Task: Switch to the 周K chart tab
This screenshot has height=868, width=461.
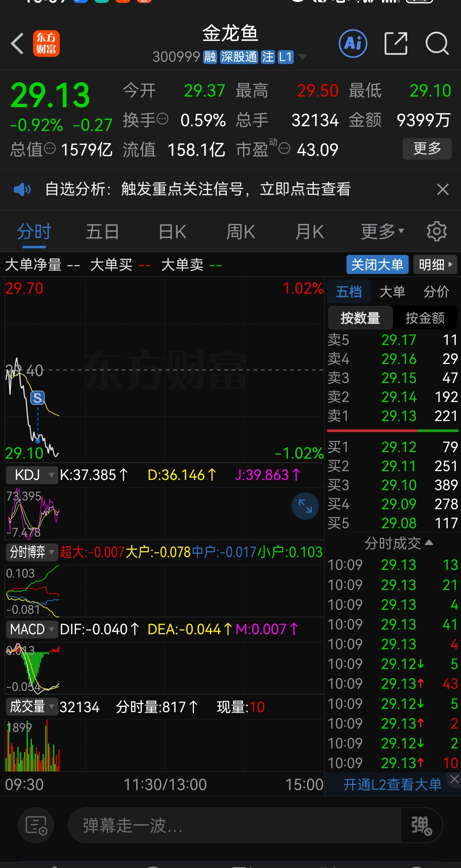Action: pyautogui.click(x=241, y=232)
